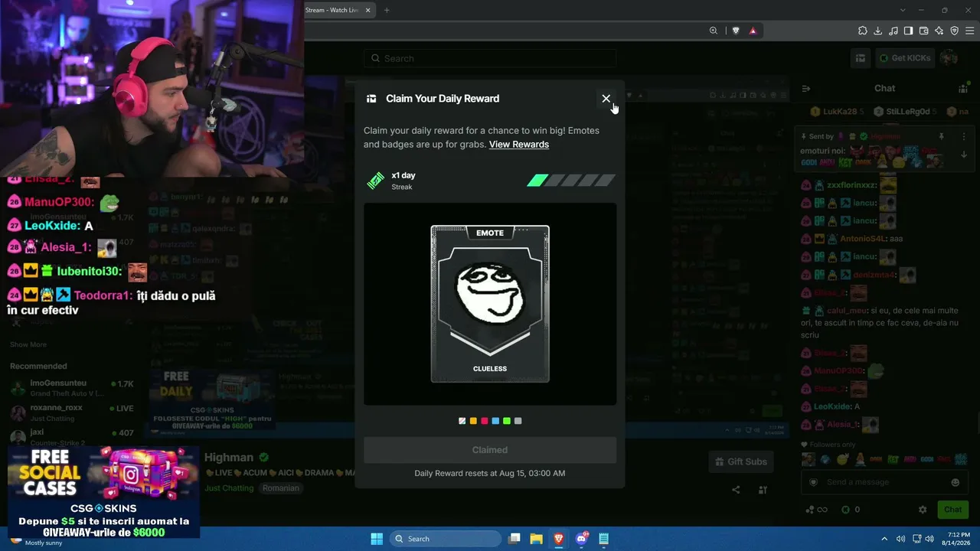Switch to Brave browser on taskbar
Viewport: 980px width, 551px height.
coord(558,539)
